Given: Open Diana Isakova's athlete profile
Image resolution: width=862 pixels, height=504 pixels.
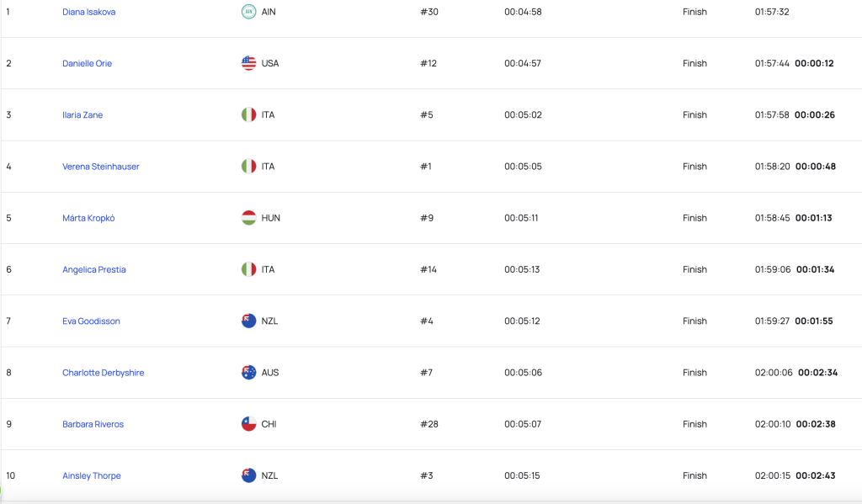Looking at the screenshot, I should [88, 12].
